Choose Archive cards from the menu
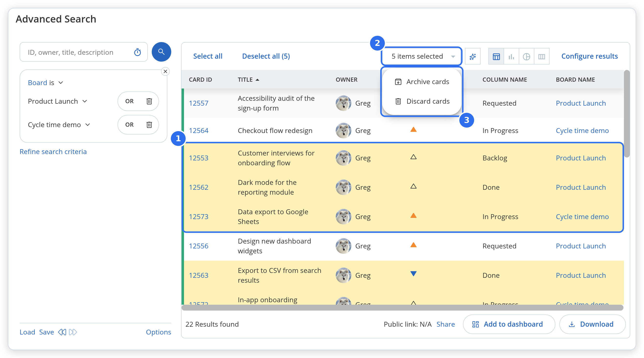The height and width of the screenshot is (358, 644). [422, 82]
